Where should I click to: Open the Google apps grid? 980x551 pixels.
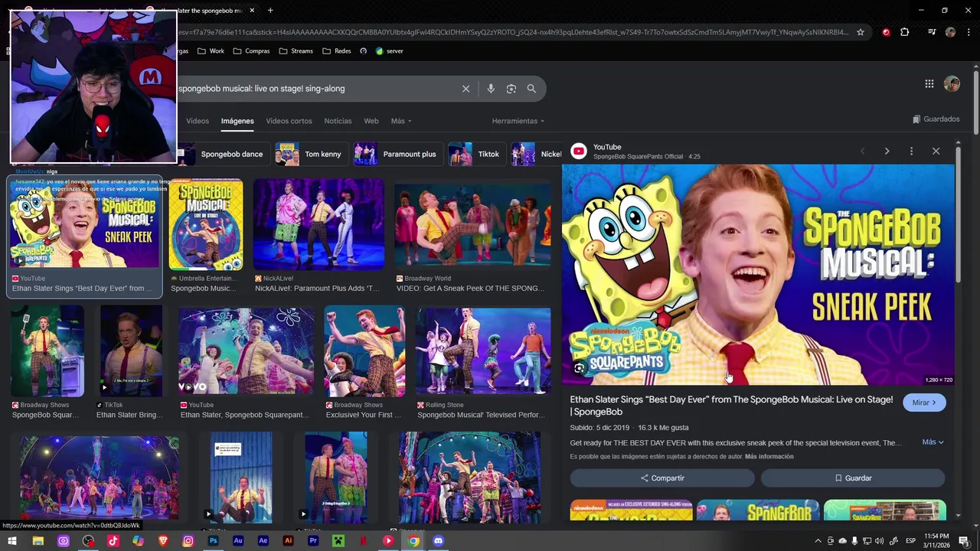pyautogui.click(x=929, y=84)
